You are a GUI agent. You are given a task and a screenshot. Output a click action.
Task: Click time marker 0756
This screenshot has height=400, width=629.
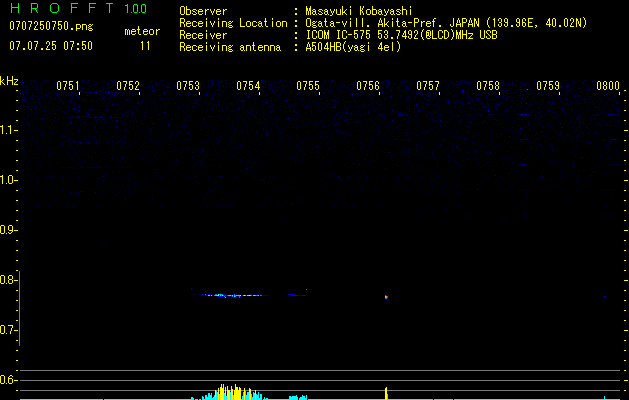(x=368, y=86)
